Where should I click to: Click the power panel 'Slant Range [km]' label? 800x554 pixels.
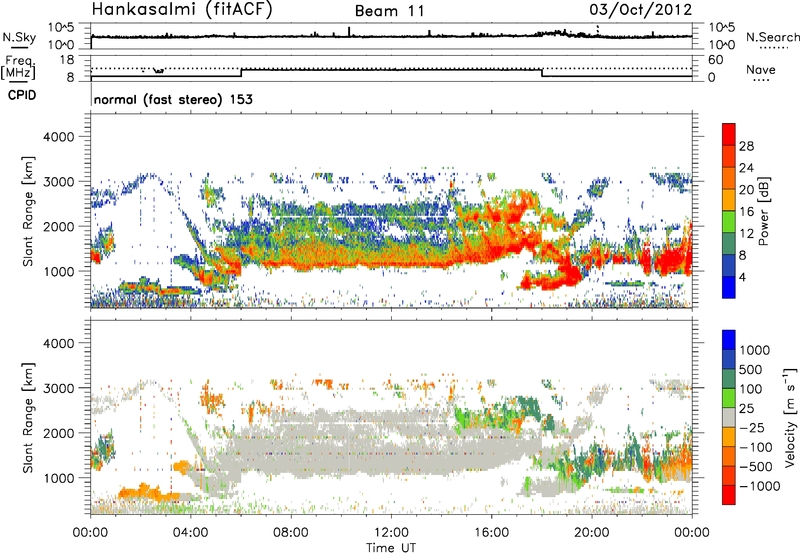[28, 211]
